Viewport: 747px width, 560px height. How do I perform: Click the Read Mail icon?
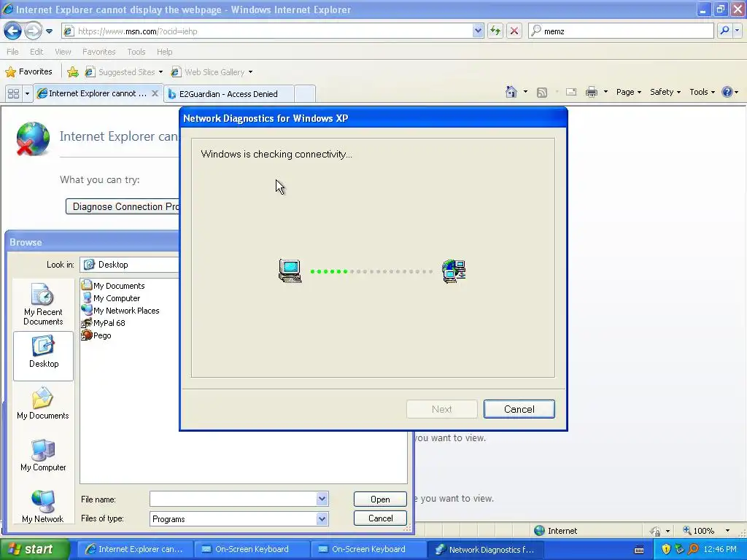click(571, 93)
